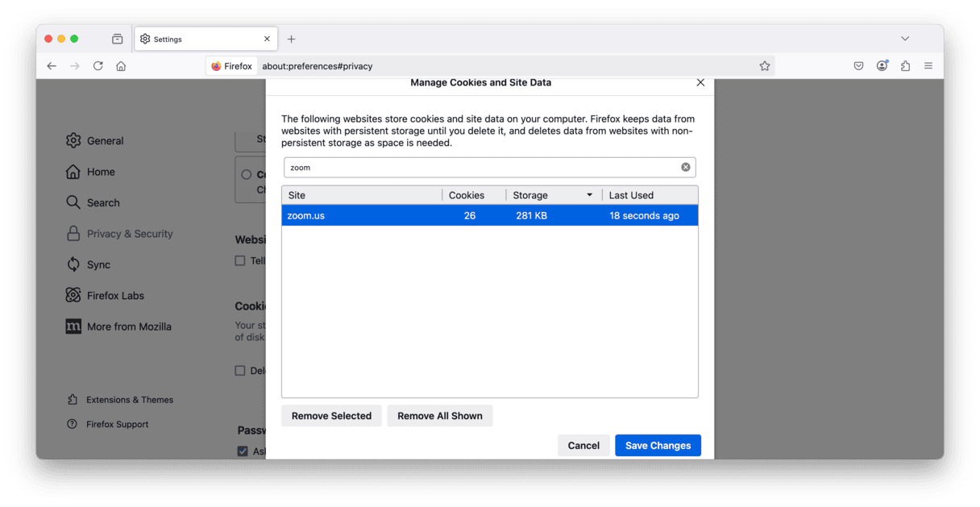Open Firefox Labs in the sidebar
980x507 pixels.
click(105, 296)
